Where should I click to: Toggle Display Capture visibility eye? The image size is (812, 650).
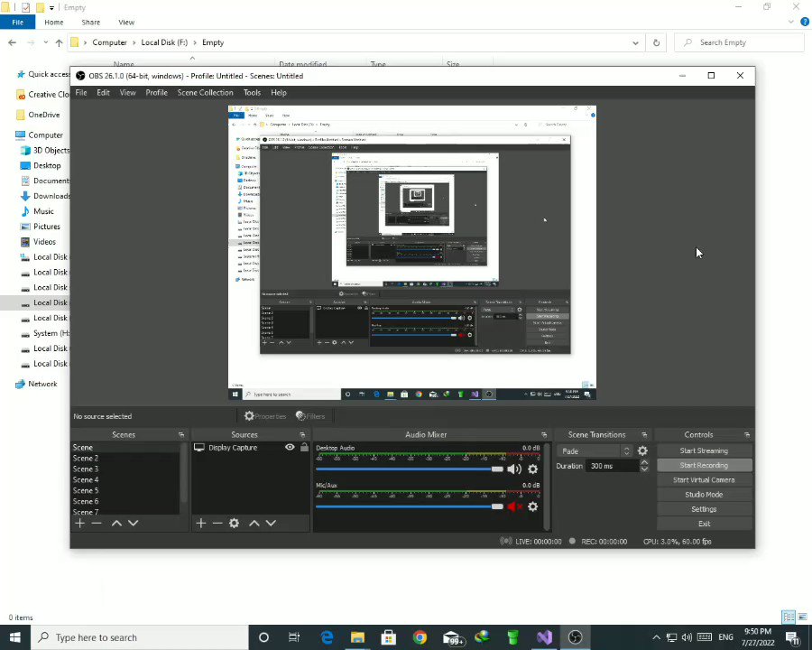tap(290, 448)
